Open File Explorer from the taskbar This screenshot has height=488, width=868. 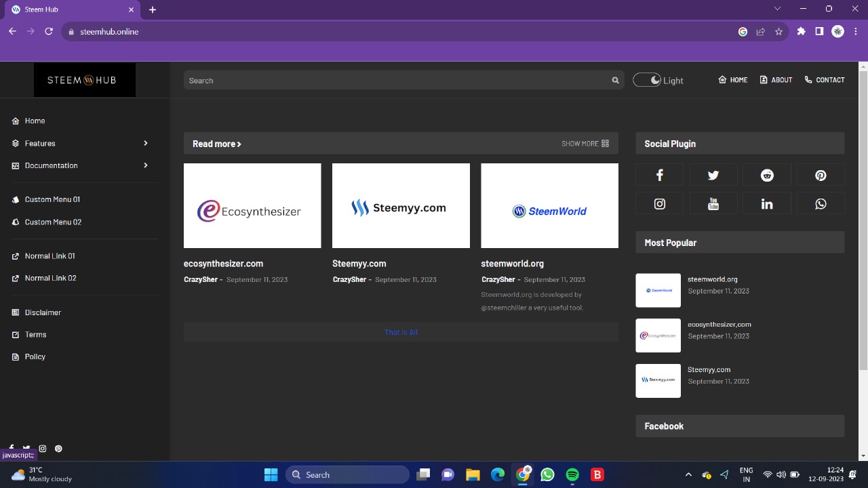[x=473, y=474]
